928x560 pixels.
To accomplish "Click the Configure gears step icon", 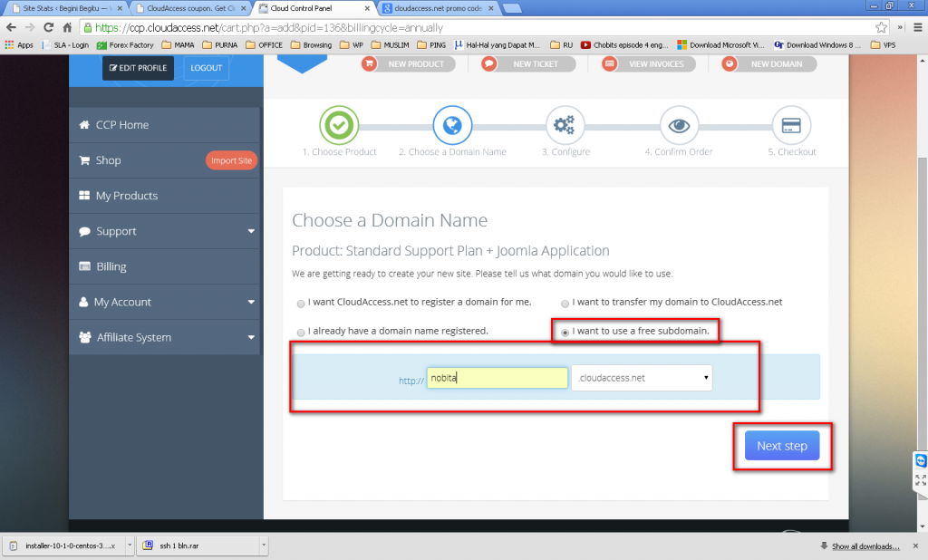I will tap(565, 125).
